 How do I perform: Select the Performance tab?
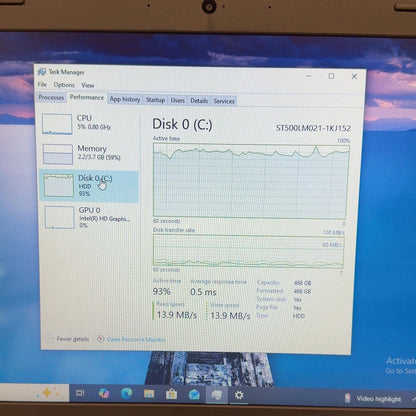click(87, 97)
